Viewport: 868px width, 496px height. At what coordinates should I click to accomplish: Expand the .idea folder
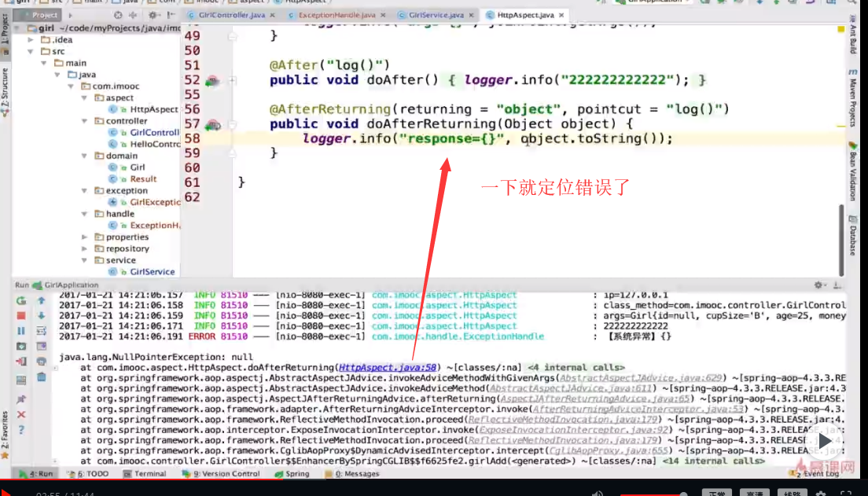point(31,40)
